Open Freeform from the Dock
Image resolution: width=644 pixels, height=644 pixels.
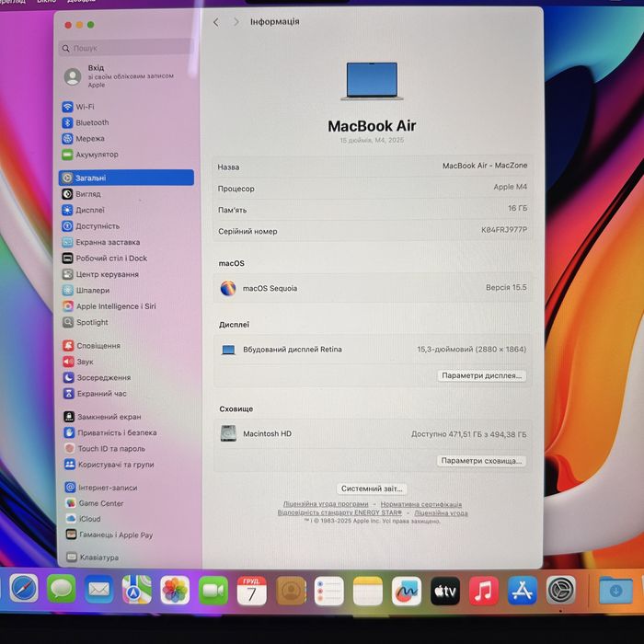(407, 591)
